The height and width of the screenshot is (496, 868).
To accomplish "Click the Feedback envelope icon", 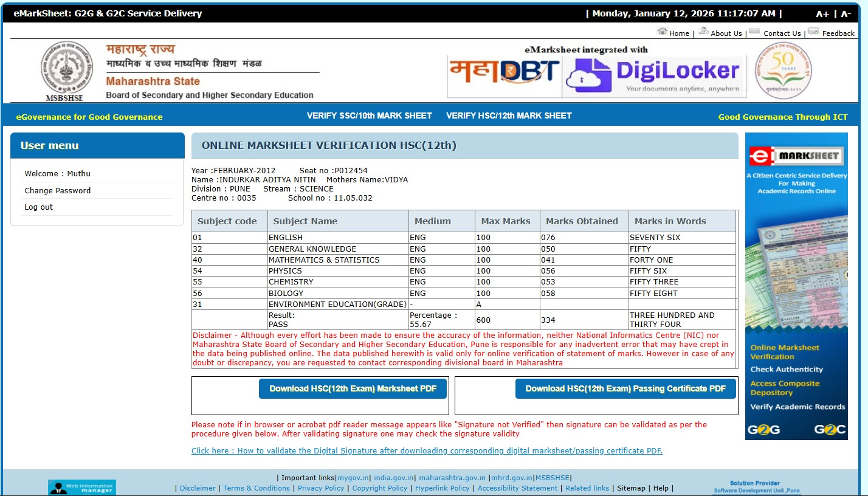I will click(x=813, y=32).
